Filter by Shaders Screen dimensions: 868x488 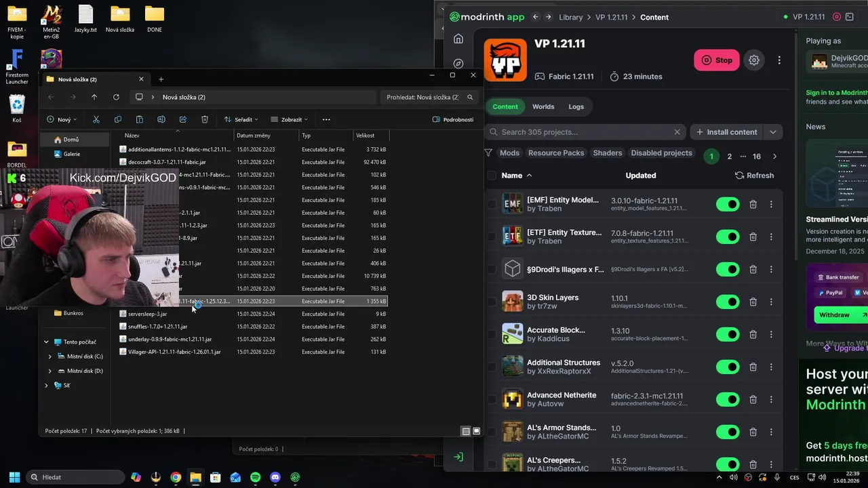pyautogui.click(x=608, y=153)
